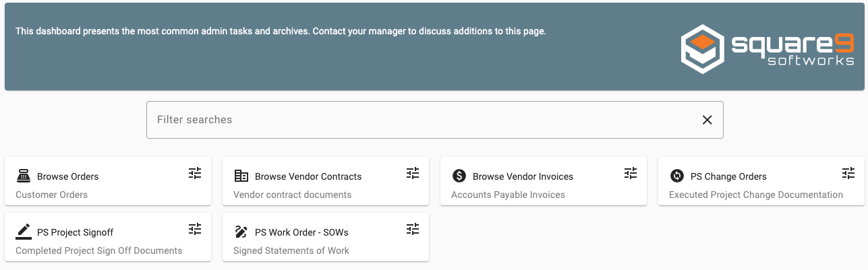Image resolution: width=868 pixels, height=270 pixels.
Task: Click into the Filter searches box
Action: (x=418, y=120)
